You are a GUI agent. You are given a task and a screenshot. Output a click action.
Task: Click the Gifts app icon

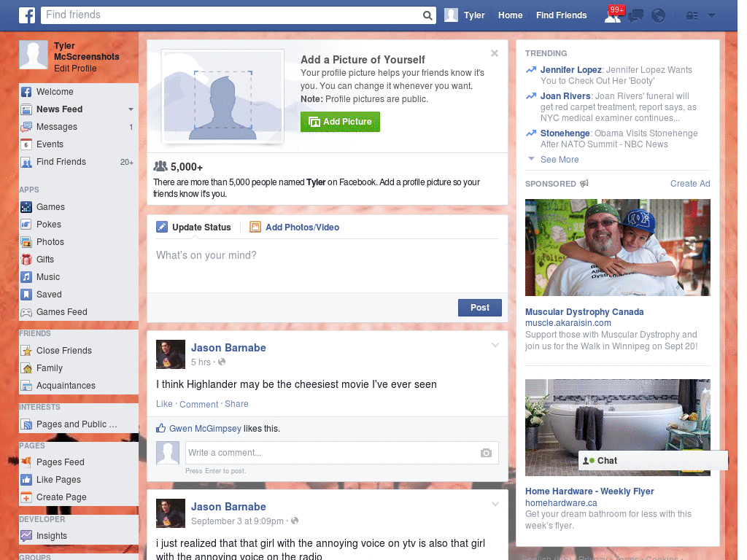click(x=26, y=260)
